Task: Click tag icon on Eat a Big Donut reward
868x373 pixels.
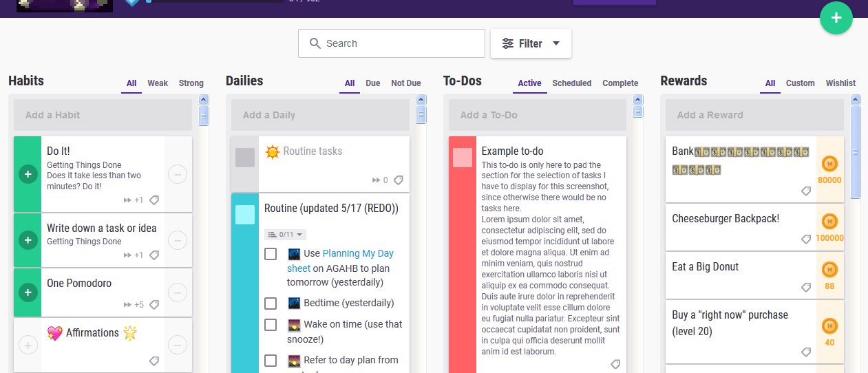Action: pyautogui.click(x=806, y=288)
